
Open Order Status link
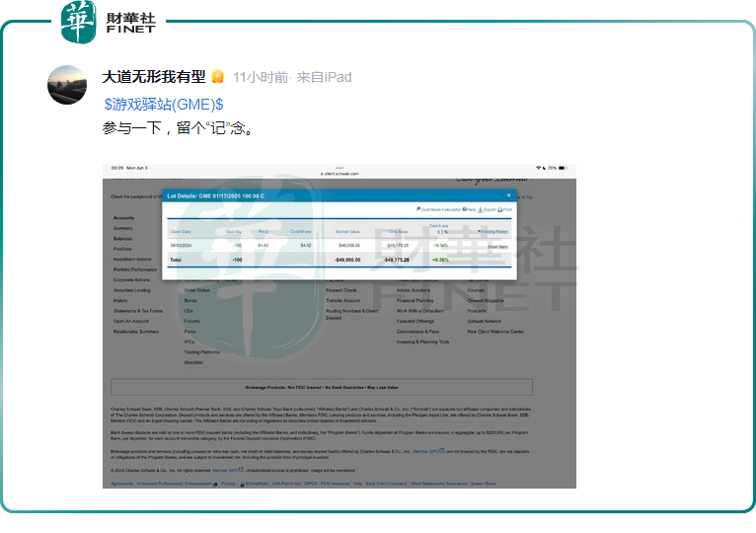[196, 290]
